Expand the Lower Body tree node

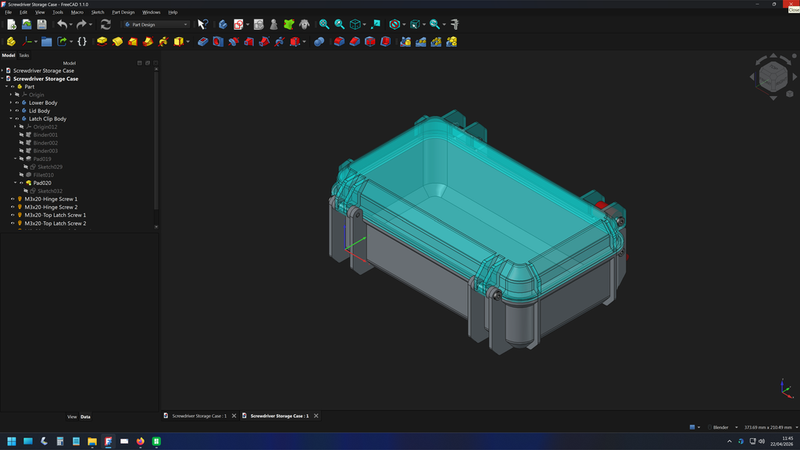click(x=11, y=103)
